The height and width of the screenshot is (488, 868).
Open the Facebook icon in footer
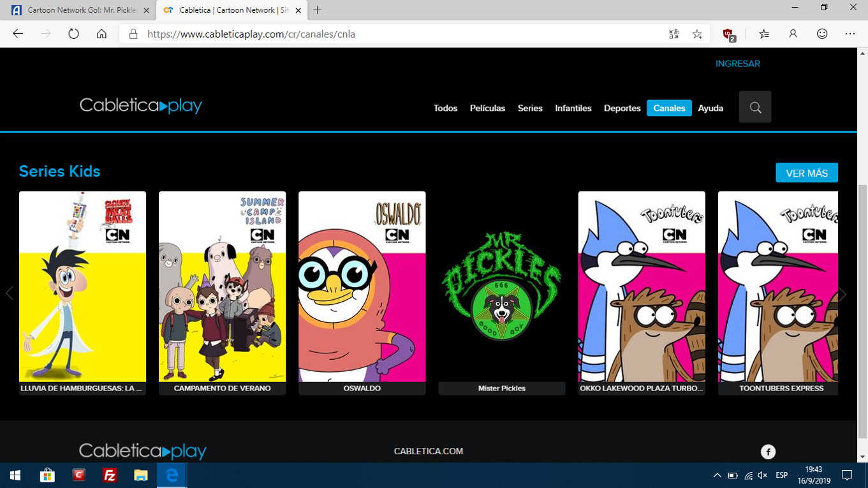(768, 452)
